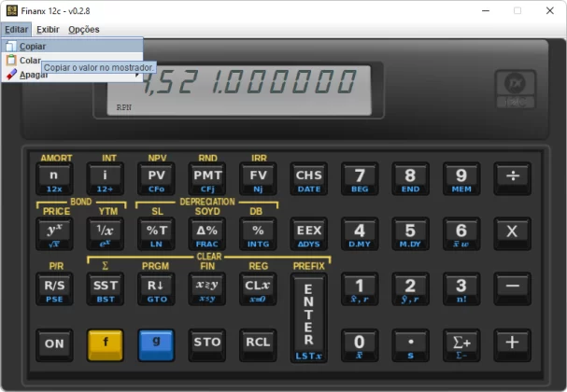Image resolution: width=567 pixels, height=392 pixels.
Task: Click the Δ% delta percent key
Action: (207, 233)
